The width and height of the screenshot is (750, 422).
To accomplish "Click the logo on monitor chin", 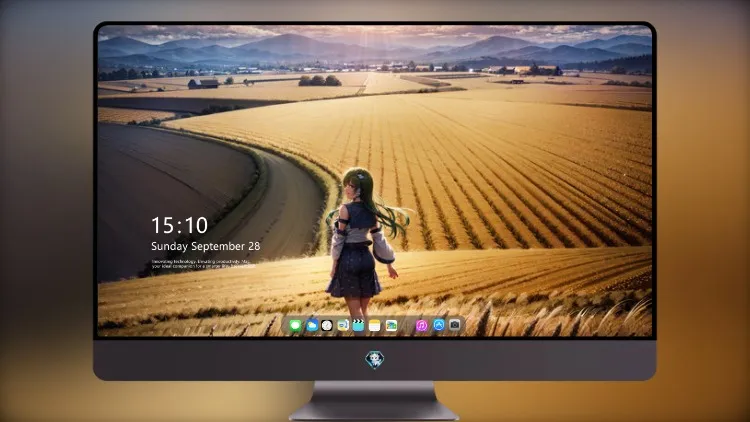I will pos(375,360).
